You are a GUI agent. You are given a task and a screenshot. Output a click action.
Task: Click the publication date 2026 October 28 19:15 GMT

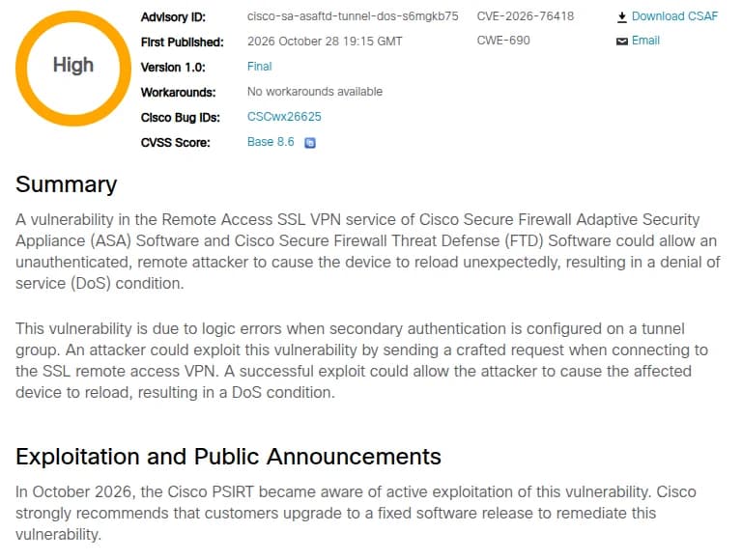[325, 42]
